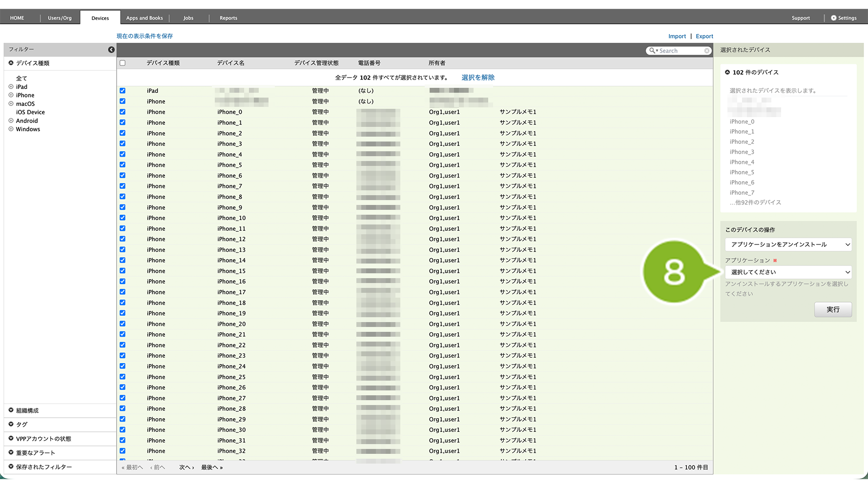Open the アプリケーションをアンインストール operation dropdown
The image size is (868, 488).
point(788,244)
